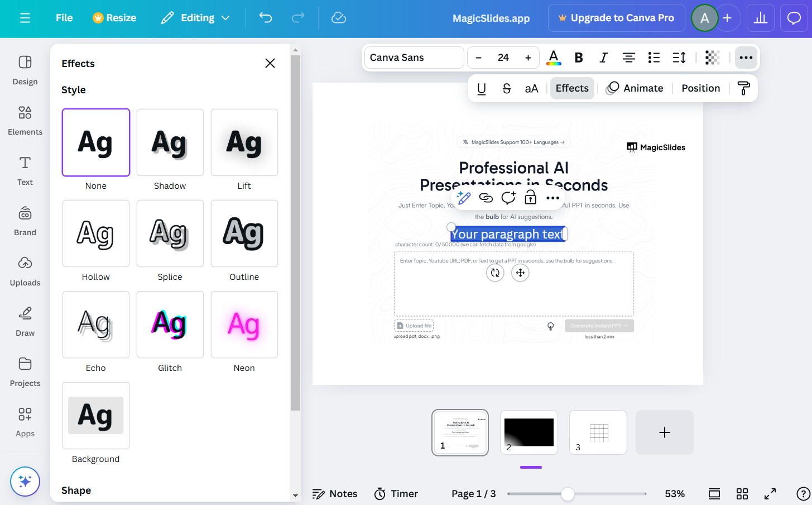Add a comment to selected text
Image resolution: width=812 pixels, height=505 pixels.
click(x=508, y=198)
